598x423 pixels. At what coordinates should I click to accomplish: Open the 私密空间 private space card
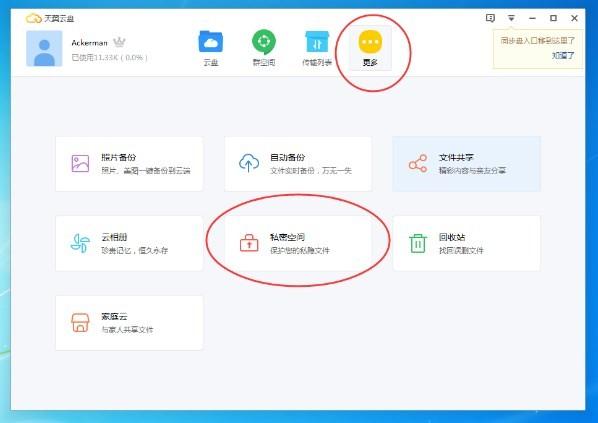(298, 243)
